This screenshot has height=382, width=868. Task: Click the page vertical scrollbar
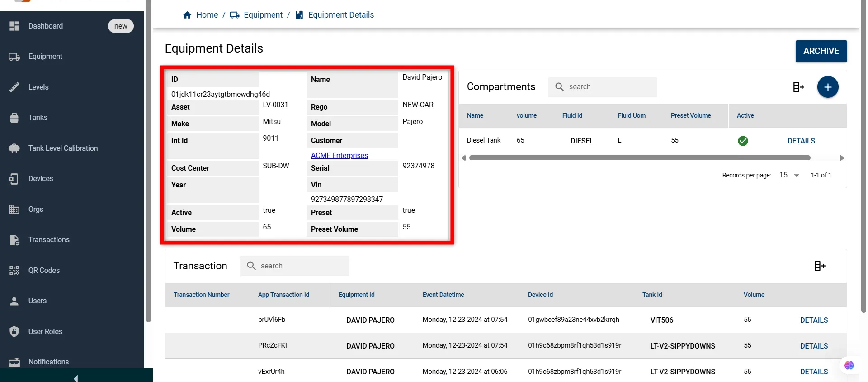(x=863, y=156)
